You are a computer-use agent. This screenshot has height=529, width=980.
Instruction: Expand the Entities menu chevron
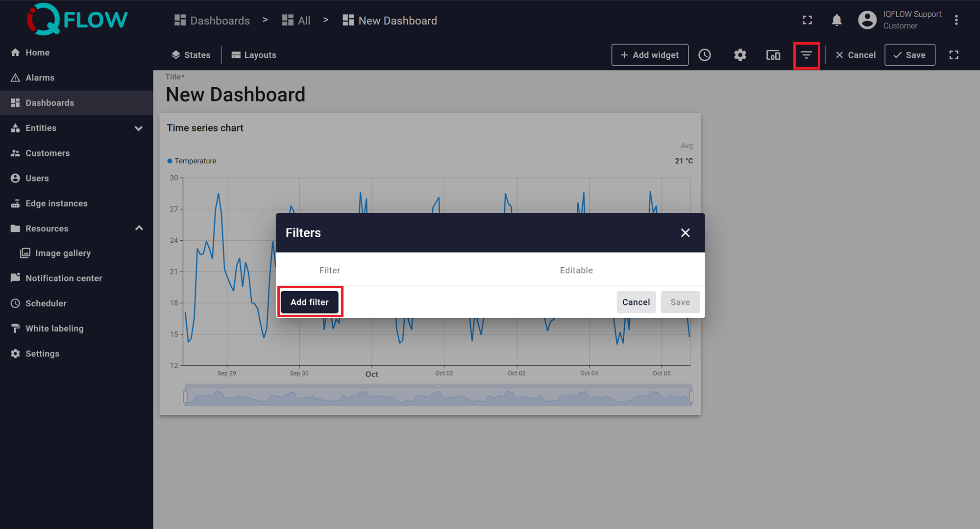(x=139, y=128)
